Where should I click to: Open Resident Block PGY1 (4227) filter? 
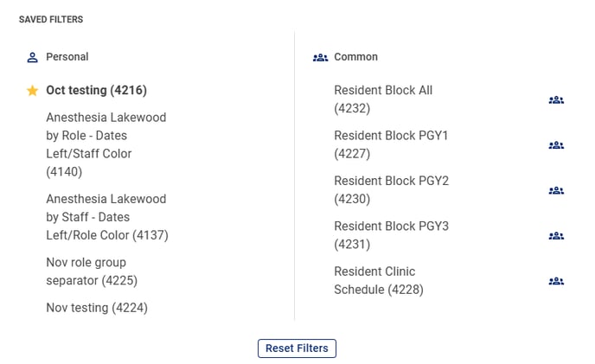[x=391, y=144]
